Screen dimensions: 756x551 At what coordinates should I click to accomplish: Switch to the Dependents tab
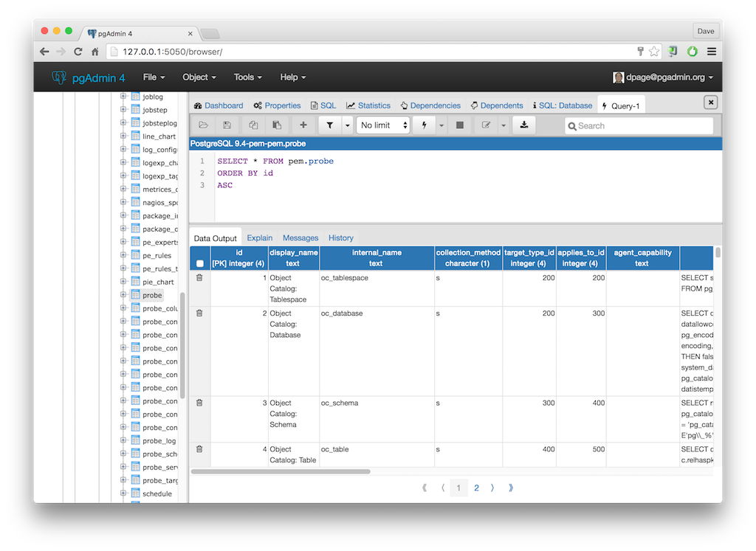(x=497, y=105)
